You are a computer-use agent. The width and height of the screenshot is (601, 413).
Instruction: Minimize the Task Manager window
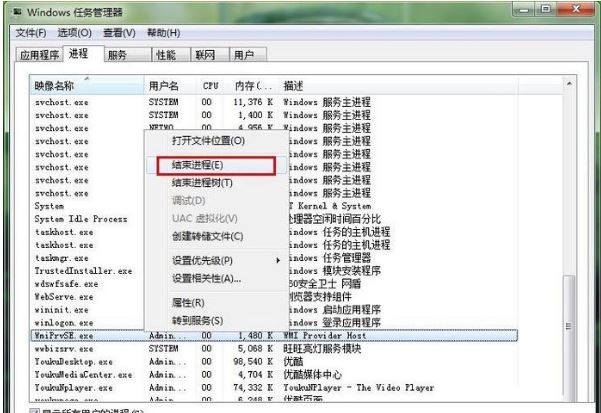click(524, 9)
